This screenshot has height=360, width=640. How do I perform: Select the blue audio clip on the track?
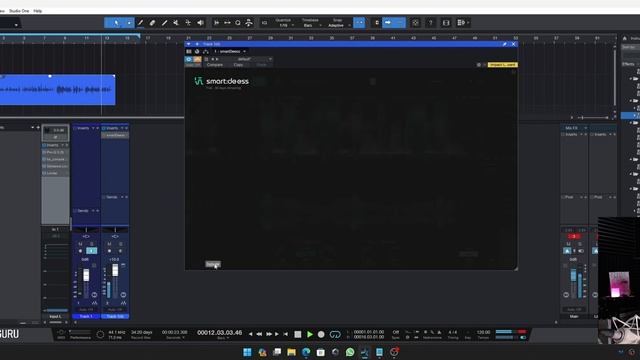[x=58, y=89]
